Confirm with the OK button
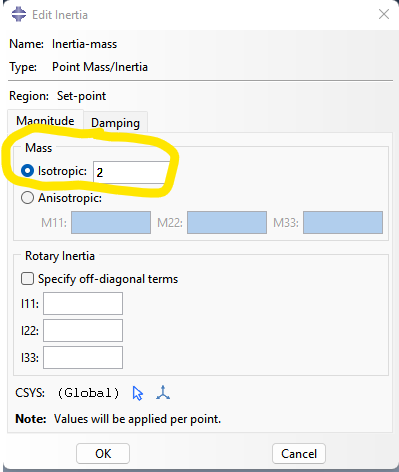The image size is (399, 472). point(103,453)
